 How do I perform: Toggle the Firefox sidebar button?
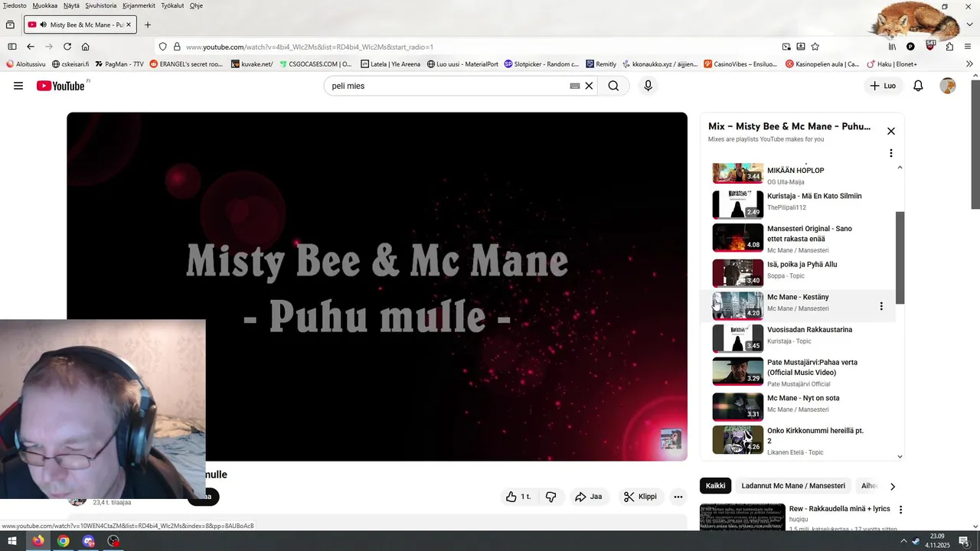[x=12, y=47]
